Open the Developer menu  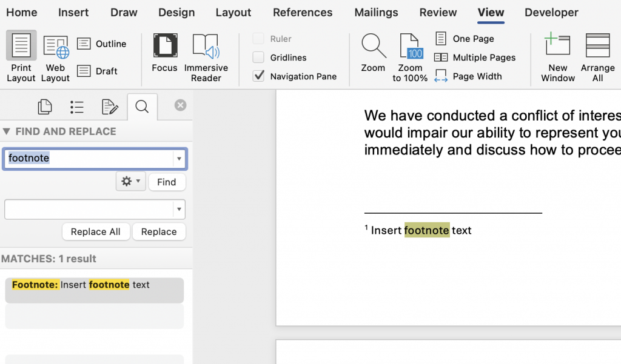[x=551, y=13]
